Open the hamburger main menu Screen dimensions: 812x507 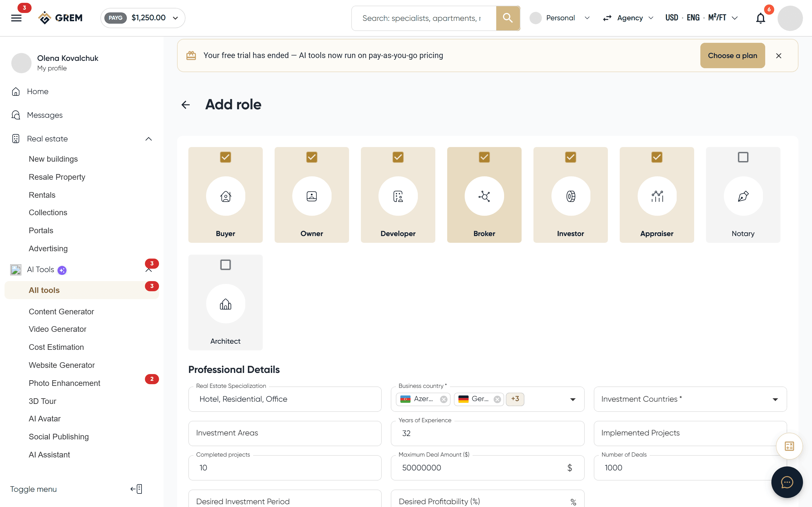pos(16,18)
